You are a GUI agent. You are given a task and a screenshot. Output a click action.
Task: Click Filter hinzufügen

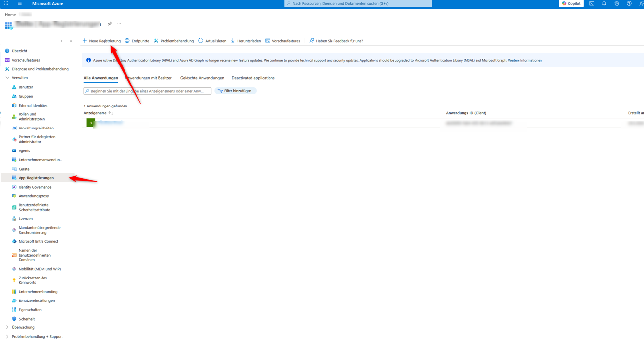tap(235, 91)
